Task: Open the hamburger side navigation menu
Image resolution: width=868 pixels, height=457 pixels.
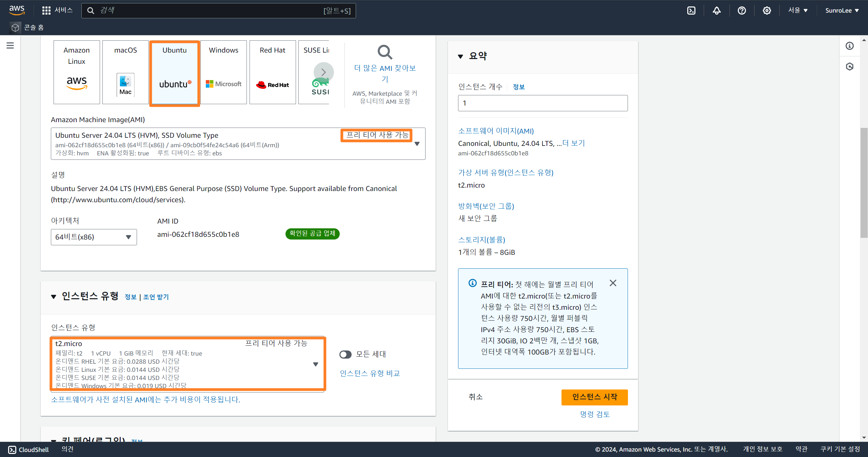Action: 10,45
